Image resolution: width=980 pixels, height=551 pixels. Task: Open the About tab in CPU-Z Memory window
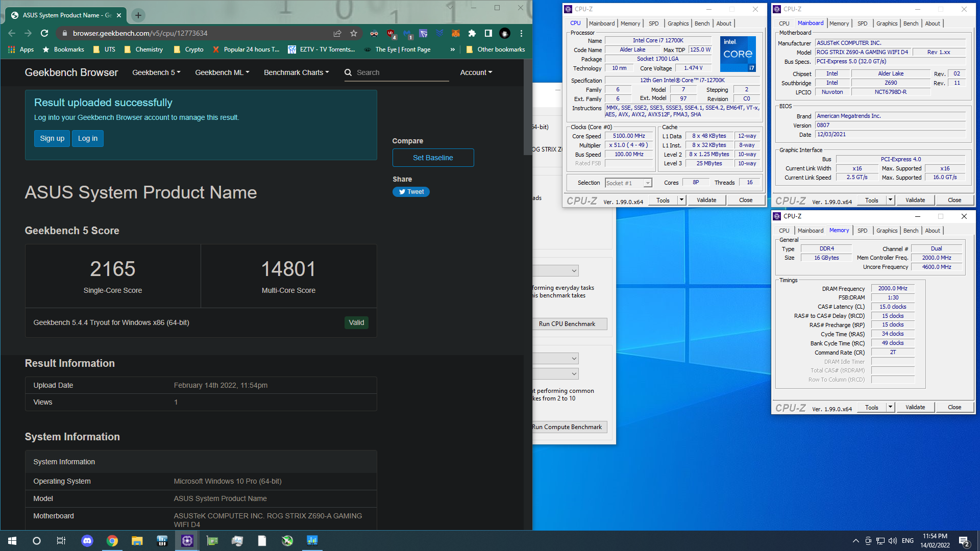pos(932,231)
